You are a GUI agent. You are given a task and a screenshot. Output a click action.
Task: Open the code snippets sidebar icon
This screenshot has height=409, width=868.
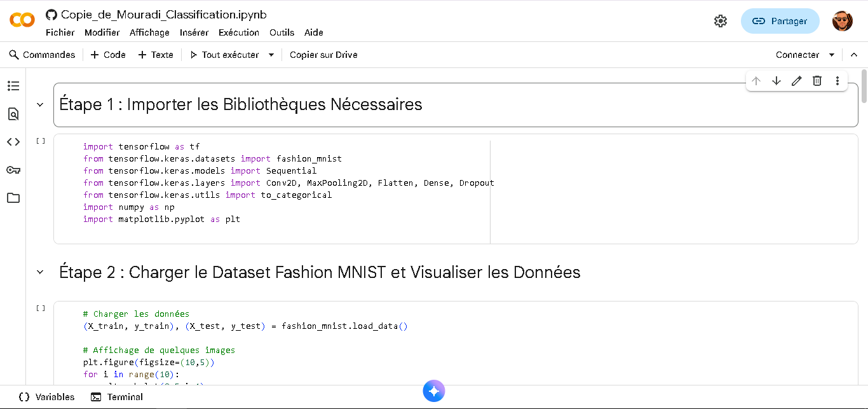(13, 142)
